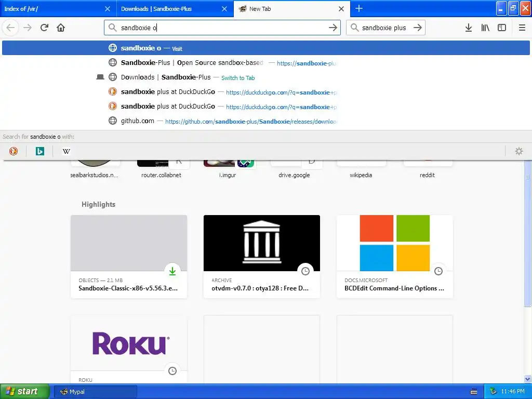Open the BCDEdit Command-Line Options highlight card
Viewport: 532px width, 399px height.
pyautogui.click(x=395, y=257)
